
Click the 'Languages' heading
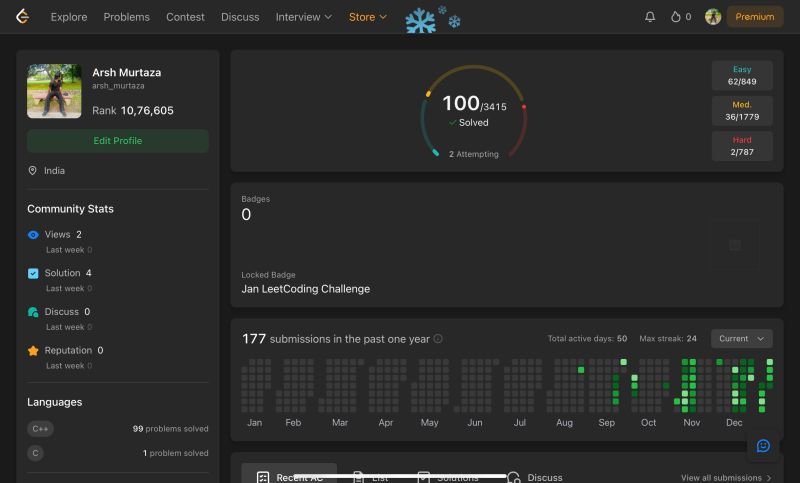click(x=55, y=402)
